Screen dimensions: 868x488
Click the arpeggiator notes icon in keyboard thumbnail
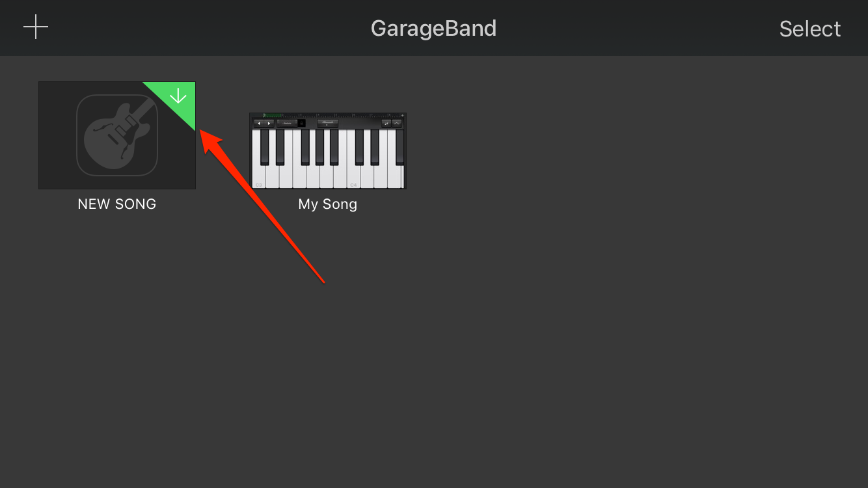click(x=386, y=123)
